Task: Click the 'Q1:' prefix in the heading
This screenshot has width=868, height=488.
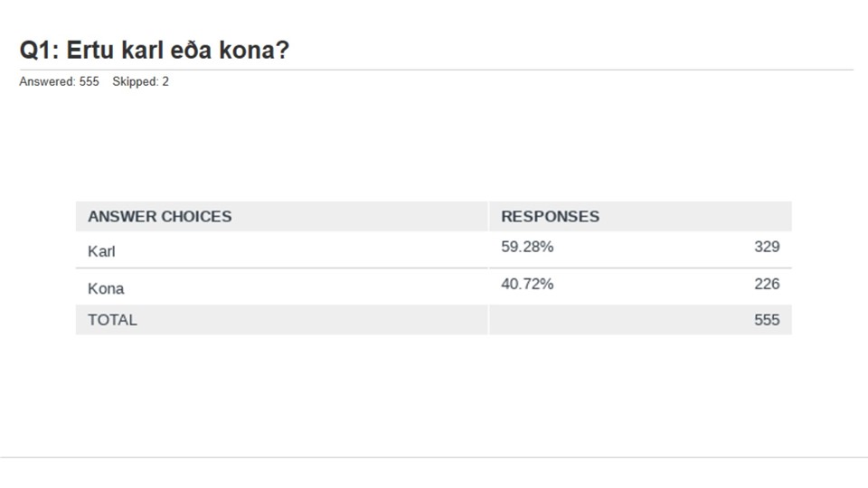Action: 39,50
